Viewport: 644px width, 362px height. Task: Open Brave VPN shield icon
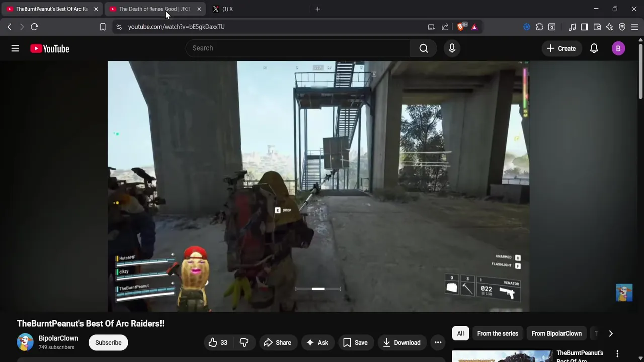point(622,27)
